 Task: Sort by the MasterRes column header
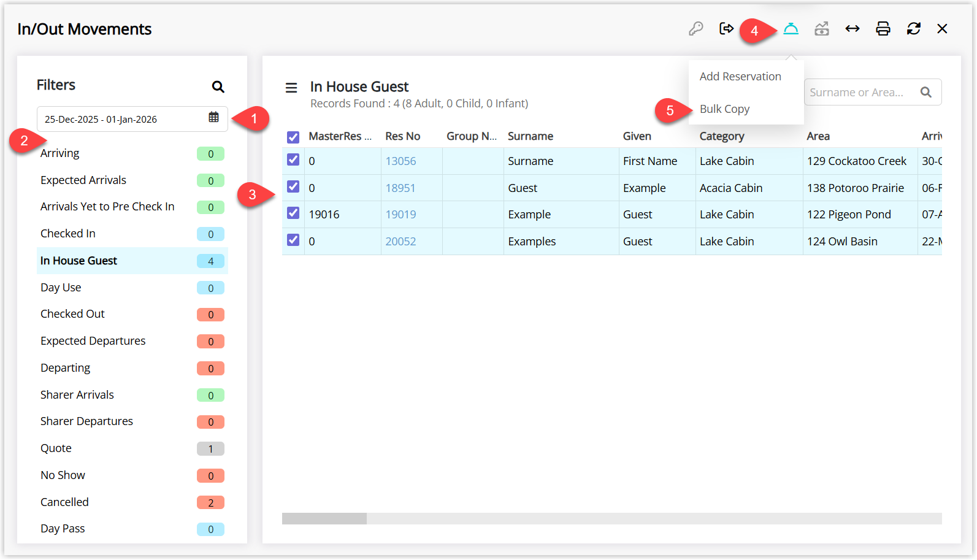coord(340,136)
